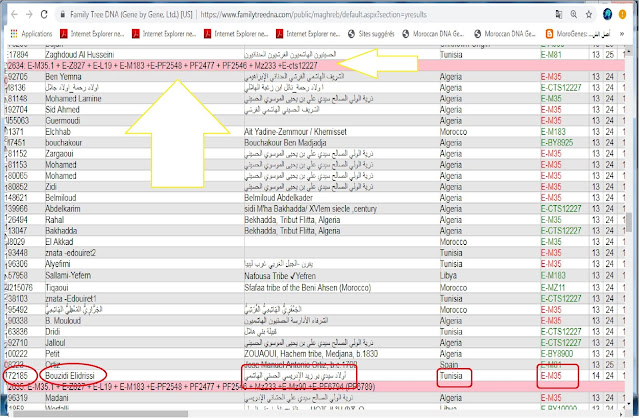Select the Rahal name cell
Image resolution: width=640 pixels, height=418 pixels.
[54, 220]
